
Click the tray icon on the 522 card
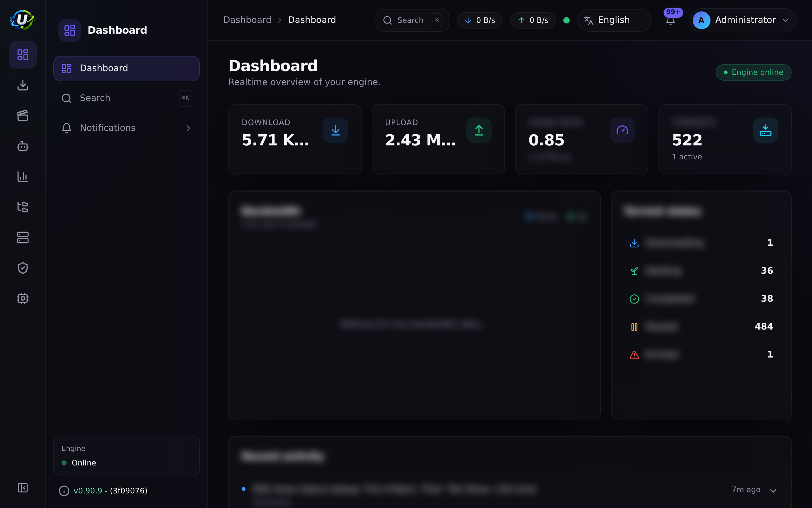[x=765, y=130]
